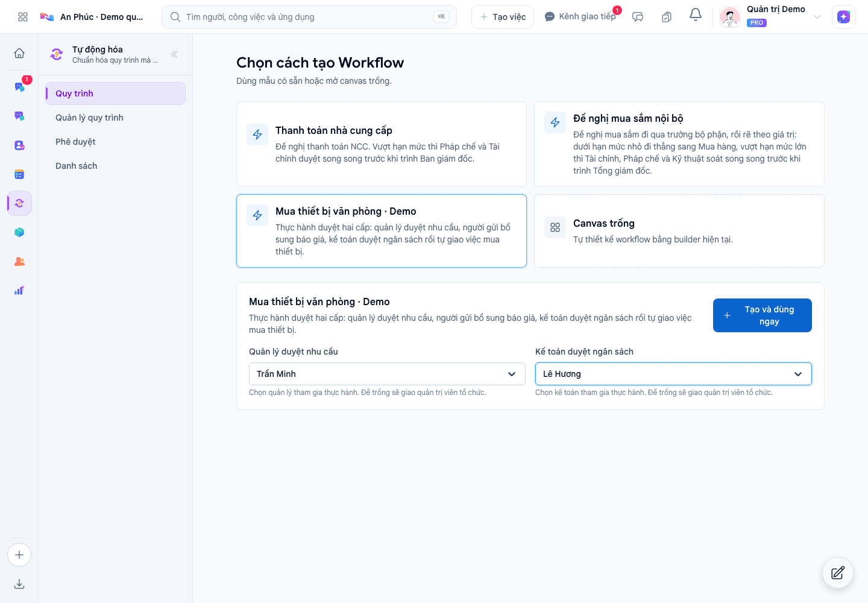The width and height of the screenshot is (868, 603).
Task: Select the automation workflow rail icon
Action: [x=19, y=203]
